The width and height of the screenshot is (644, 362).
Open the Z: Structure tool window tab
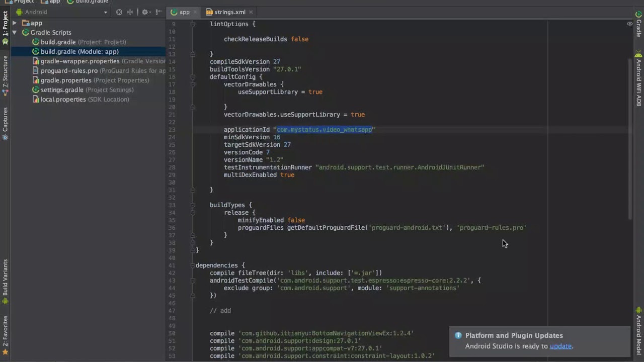[x=5, y=75]
